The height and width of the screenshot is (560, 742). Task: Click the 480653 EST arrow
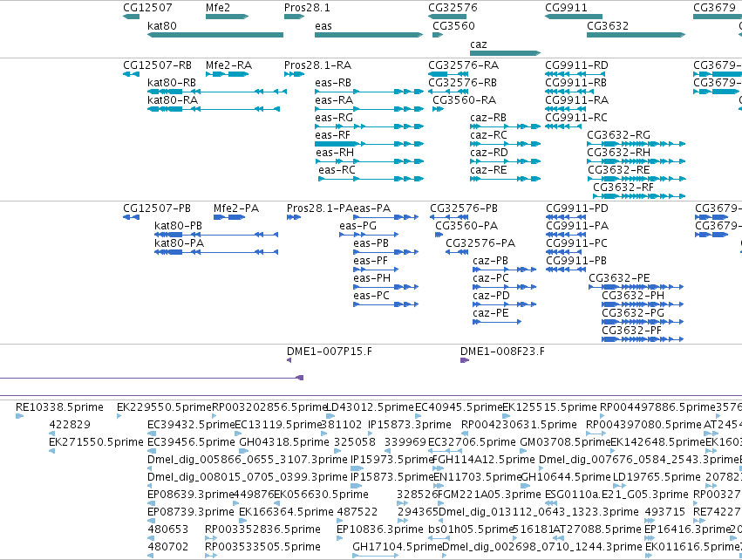[151, 538]
